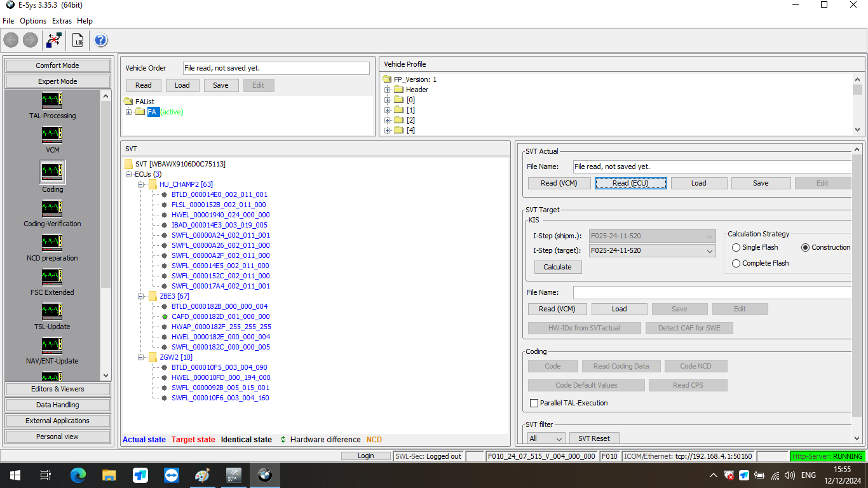868x488 pixels.
Task: Enable Parallel TAL-Execution checkbox
Action: [x=534, y=403]
